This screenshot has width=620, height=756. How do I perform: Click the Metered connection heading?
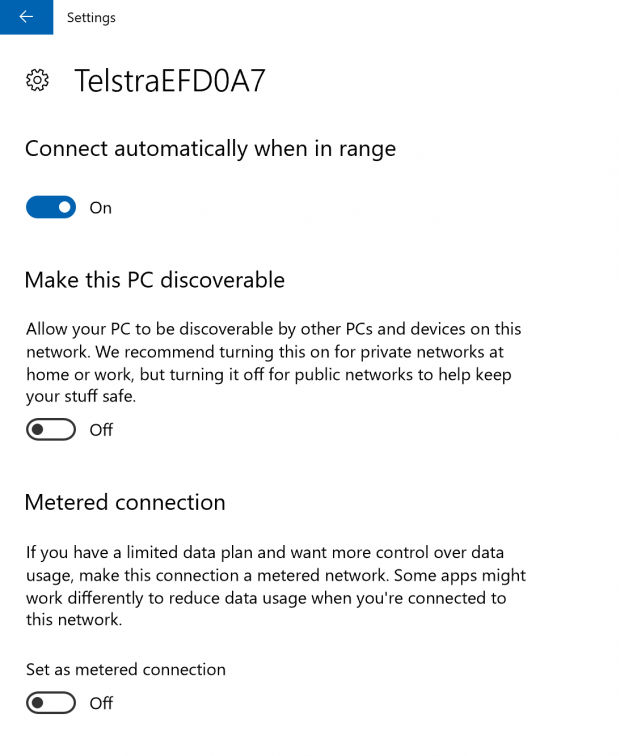(x=125, y=502)
